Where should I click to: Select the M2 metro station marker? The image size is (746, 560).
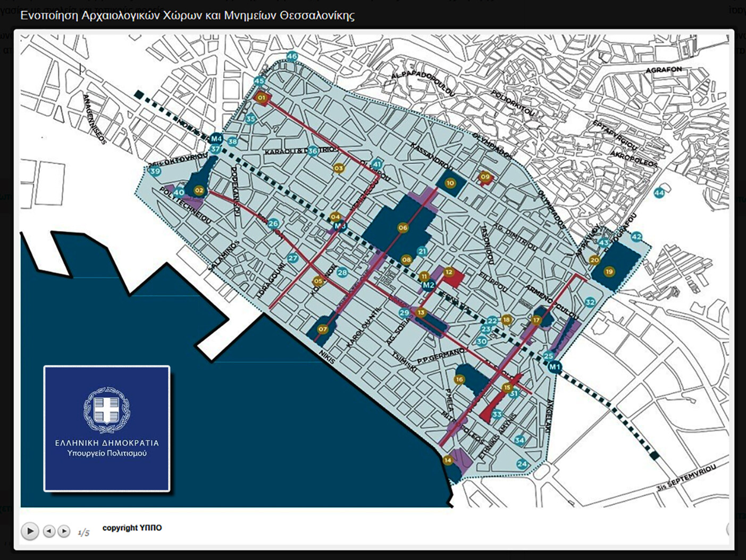pos(428,285)
